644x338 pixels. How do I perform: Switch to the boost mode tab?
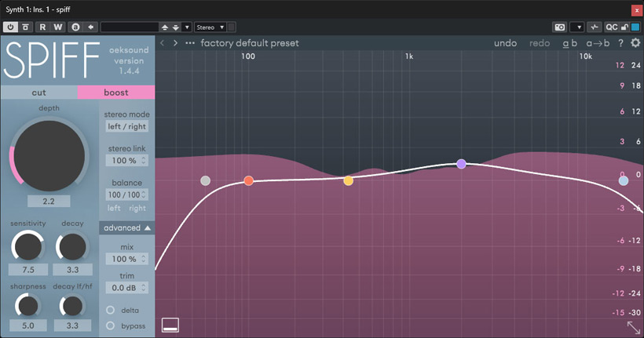click(116, 93)
